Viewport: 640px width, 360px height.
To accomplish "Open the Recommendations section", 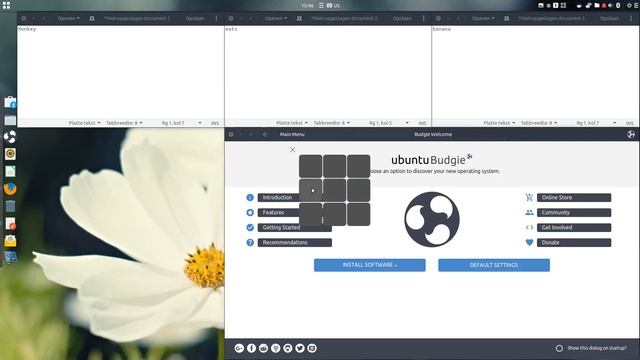I will pos(295,243).
